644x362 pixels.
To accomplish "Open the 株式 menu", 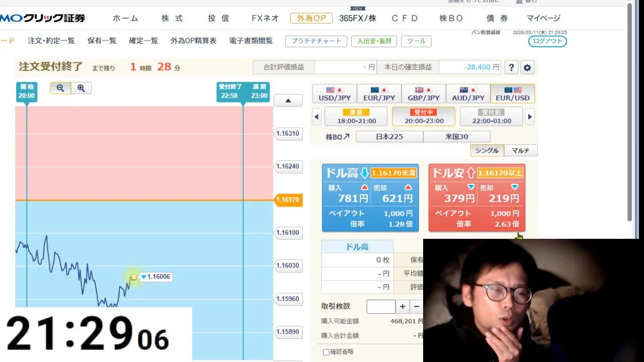I will click(172, 18).
